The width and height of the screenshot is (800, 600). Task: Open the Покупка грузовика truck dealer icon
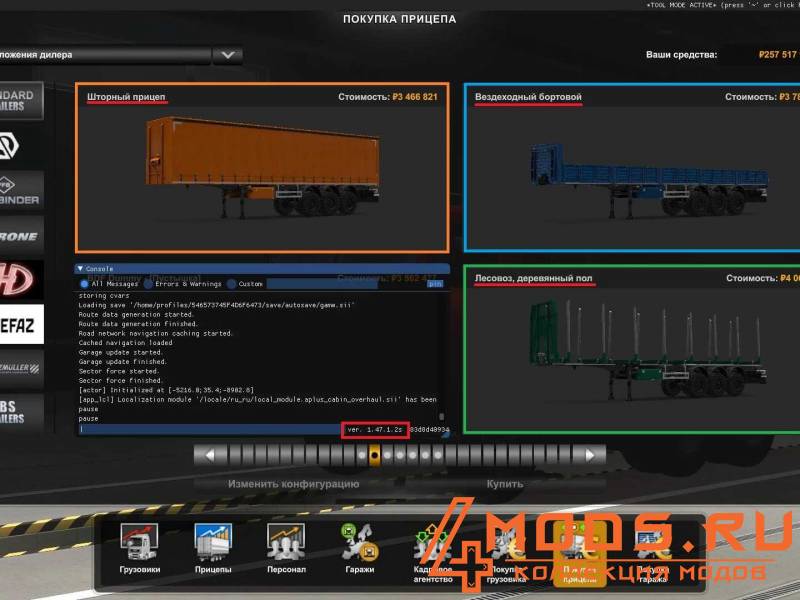point(506,553)
